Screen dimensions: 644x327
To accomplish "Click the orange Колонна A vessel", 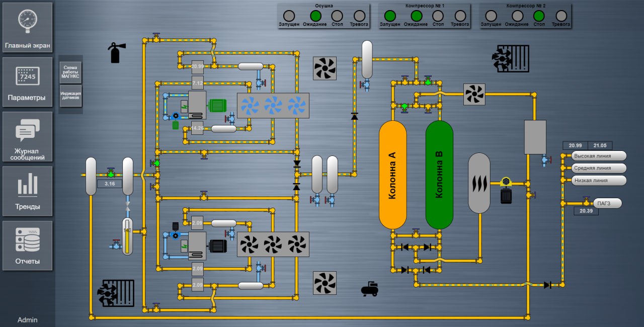I will [x=392, y=175].
